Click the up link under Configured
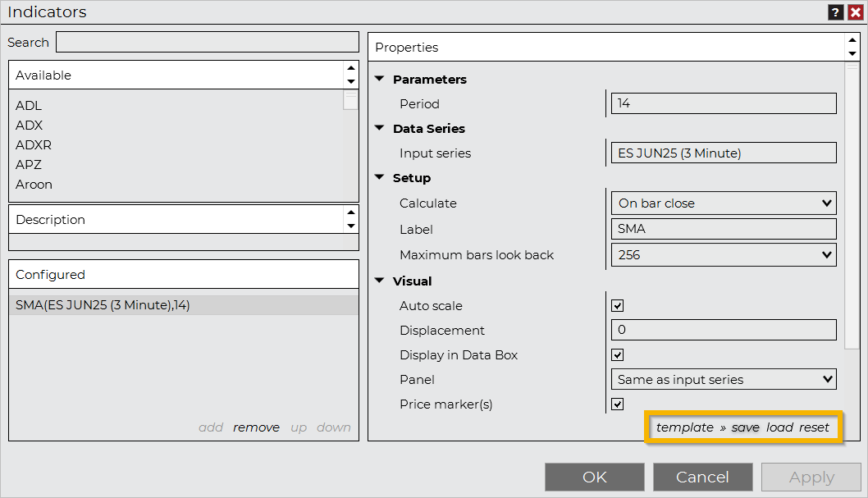 click(x=299, y=427)
